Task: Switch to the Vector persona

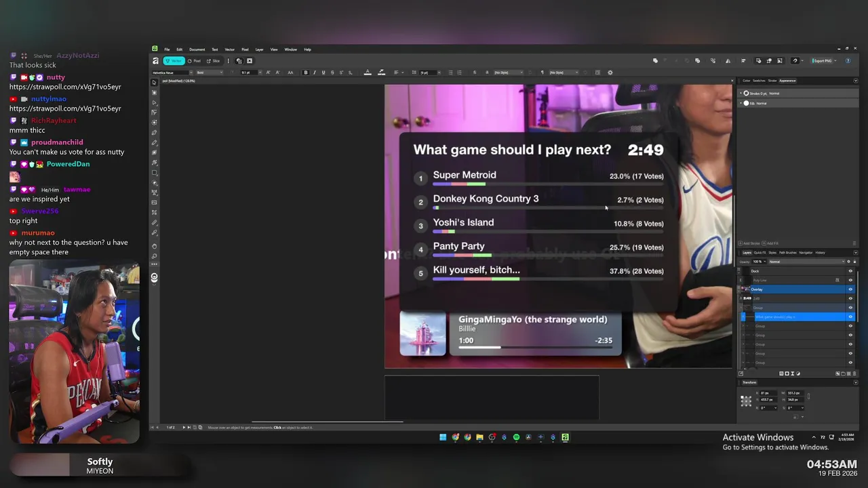Action: (174, 60)
